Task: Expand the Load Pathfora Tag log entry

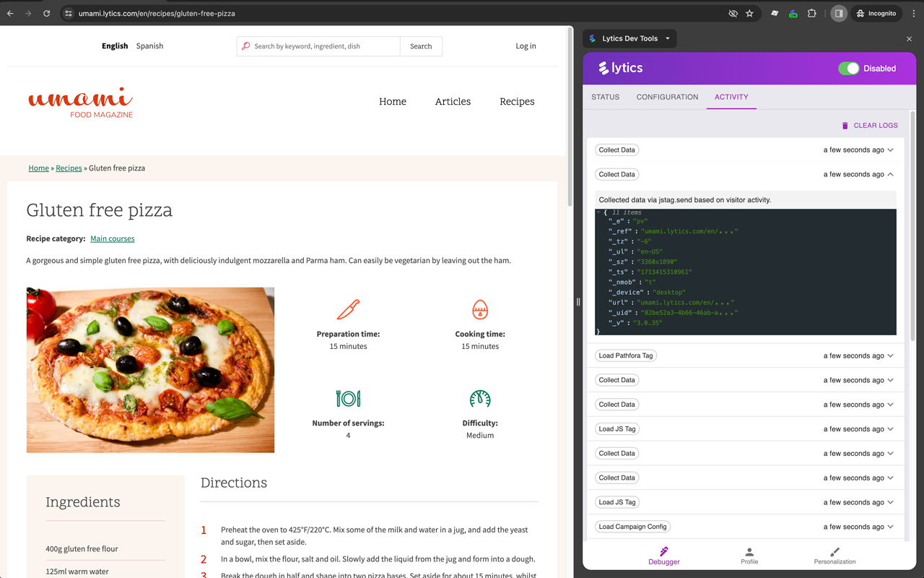Action: tap(890, 355)
